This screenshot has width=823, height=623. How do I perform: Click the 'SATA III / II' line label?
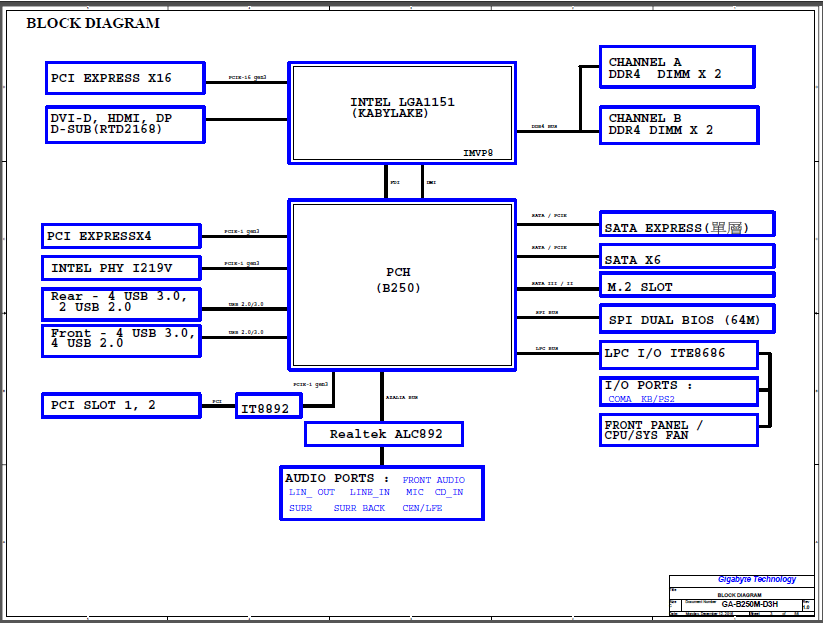click(552, 283)
